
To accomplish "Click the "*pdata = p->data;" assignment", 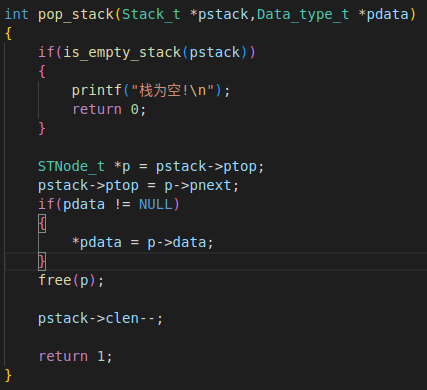I will [143, 242].
